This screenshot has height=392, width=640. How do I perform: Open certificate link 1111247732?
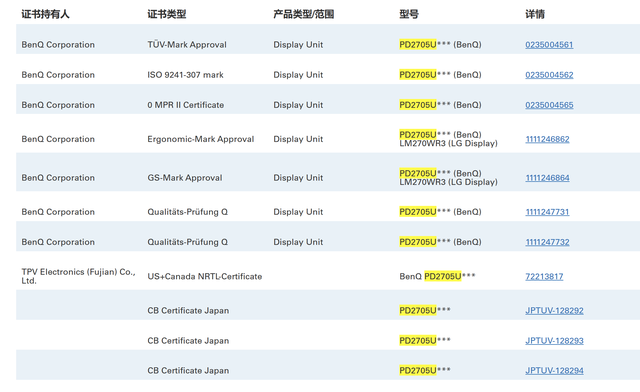pos(547,242)
